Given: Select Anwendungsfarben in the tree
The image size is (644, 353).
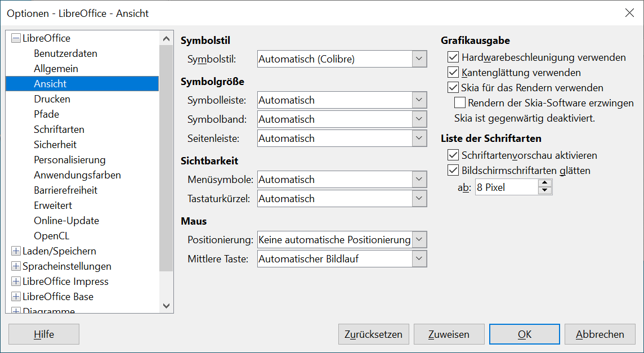Looking at the screenshot, I should [77, 175].
